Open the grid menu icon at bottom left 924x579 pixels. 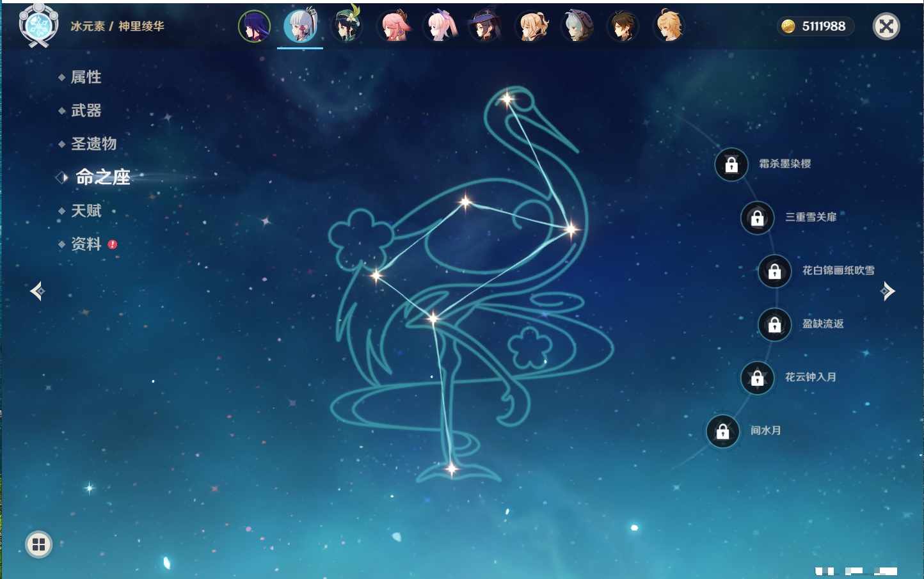(x=38, y=544)
